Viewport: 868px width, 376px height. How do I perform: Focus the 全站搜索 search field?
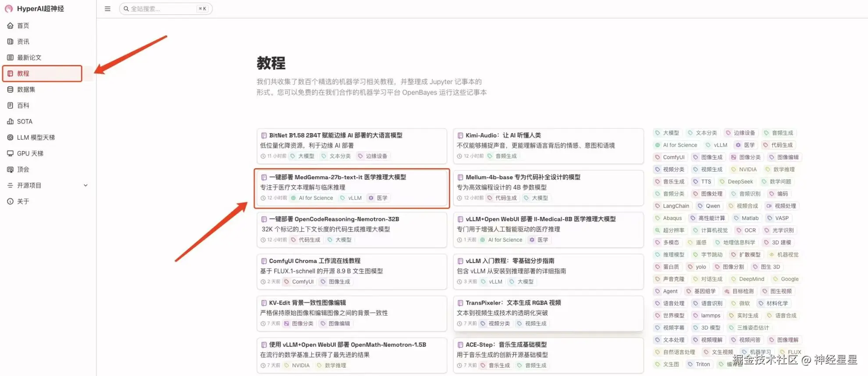(166, 9)
